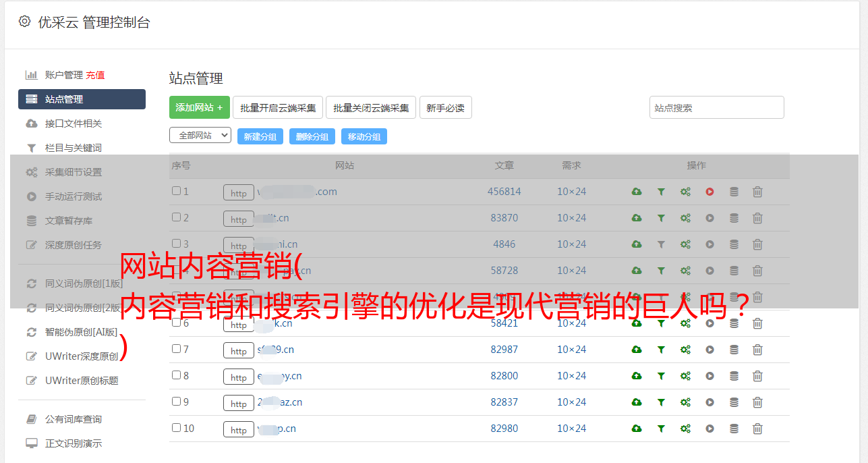Click the 10×24 demand link in row 83870
This screenshot has width=868, height=463.
571,218
